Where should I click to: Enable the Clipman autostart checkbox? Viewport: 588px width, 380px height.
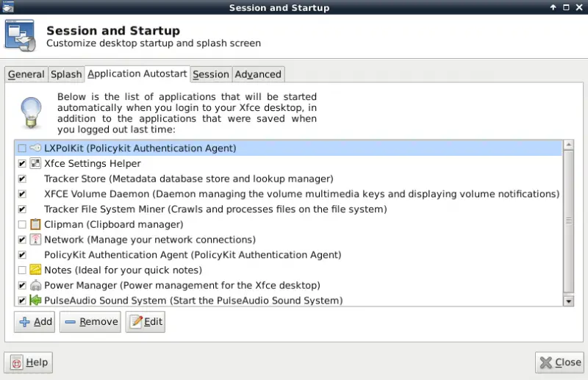pyautogui.click(x=22, y=224)
